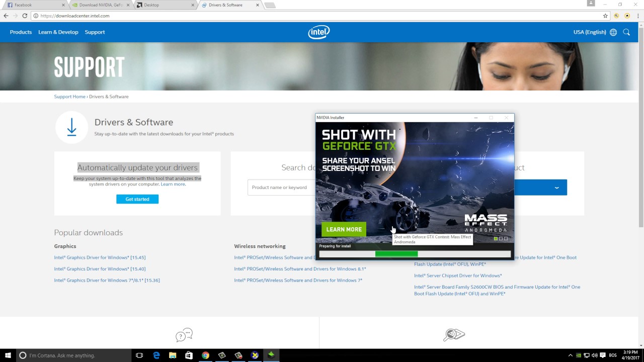
Task: Open the Windows Start menu
Action: pos(8,355)
